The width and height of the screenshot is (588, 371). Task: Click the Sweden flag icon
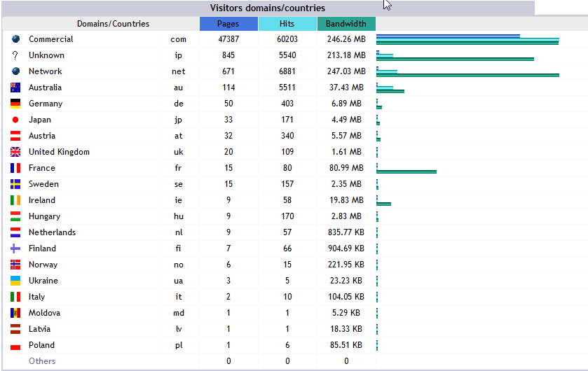15,184
